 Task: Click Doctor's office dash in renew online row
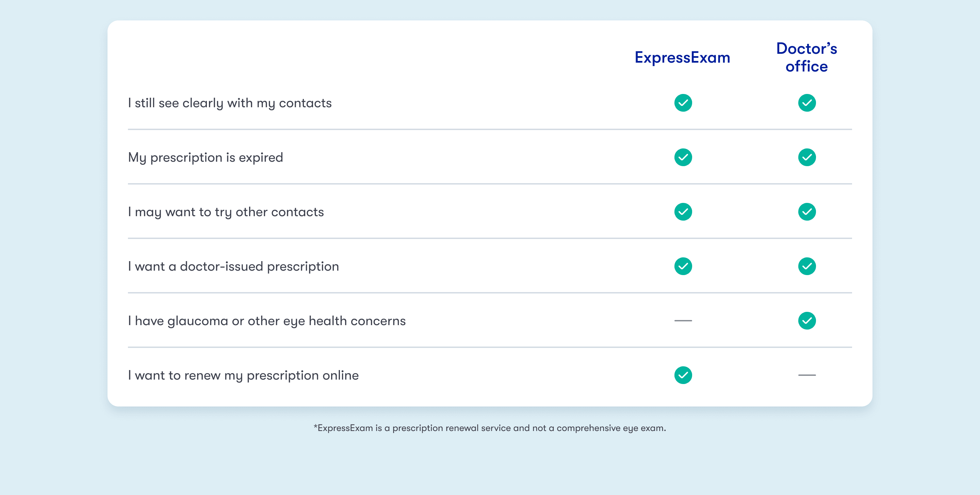coord(806,375)
